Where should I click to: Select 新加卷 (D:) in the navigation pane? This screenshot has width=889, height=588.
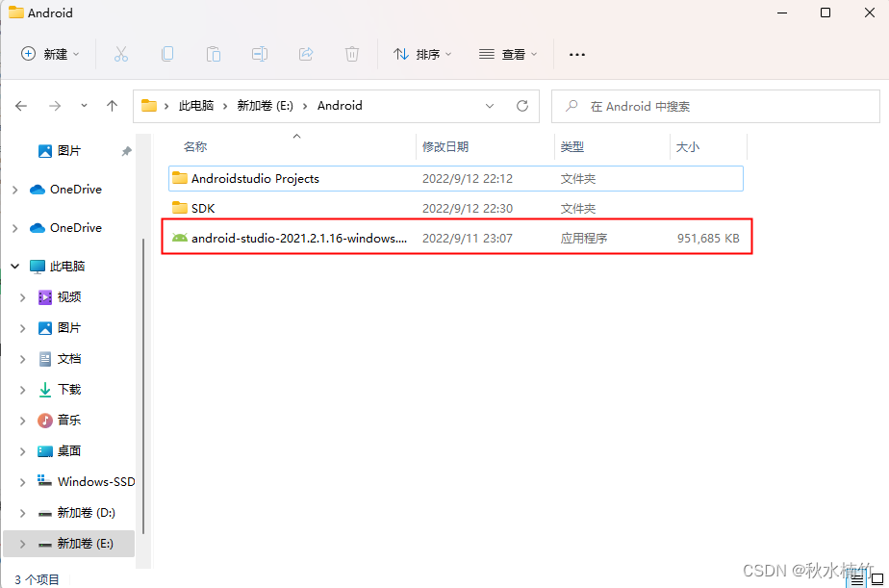point(87,513)
